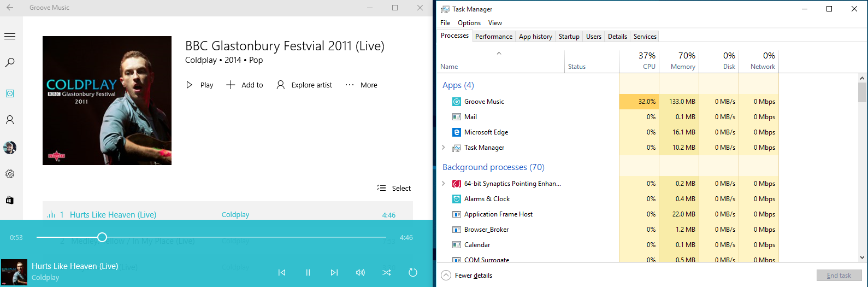Click the Groove Music 32.0% CPU cell
The image size is (868, 287).
pos(639,102)
